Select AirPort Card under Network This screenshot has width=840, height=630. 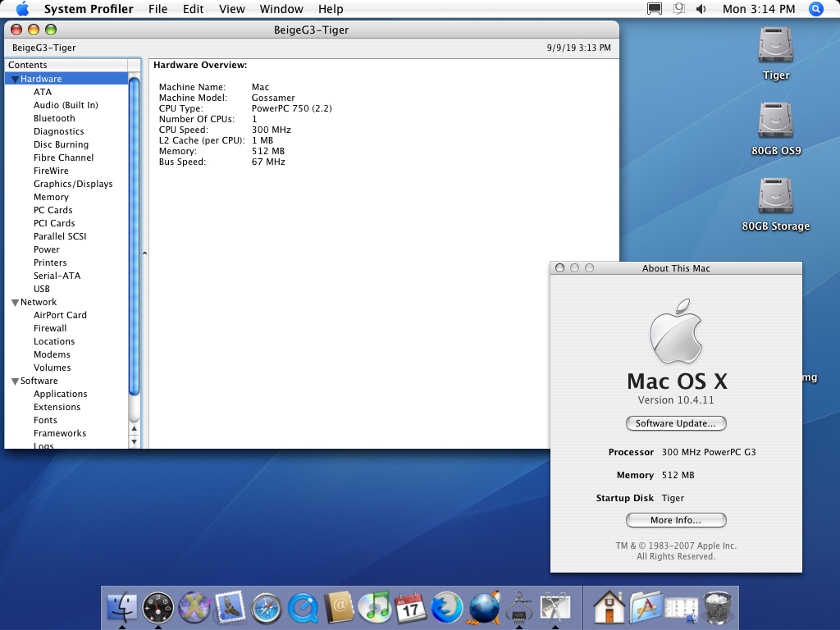click(60, 315)
